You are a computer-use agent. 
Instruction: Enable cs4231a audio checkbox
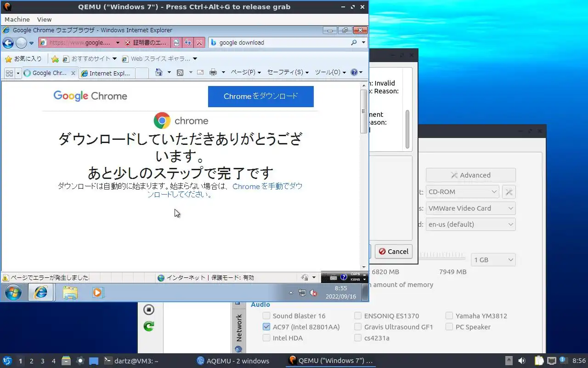(x=358, y=338)
